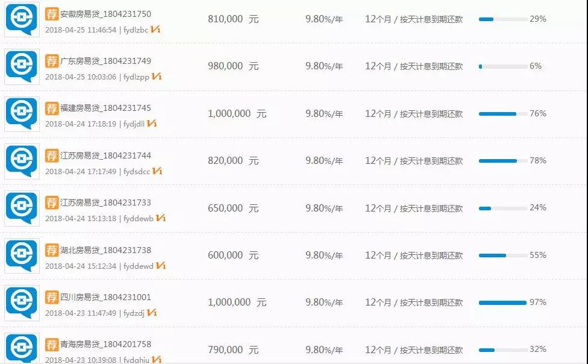
Task: Open loan 广东房易贷_1804231749
Action: click(105, 61)
